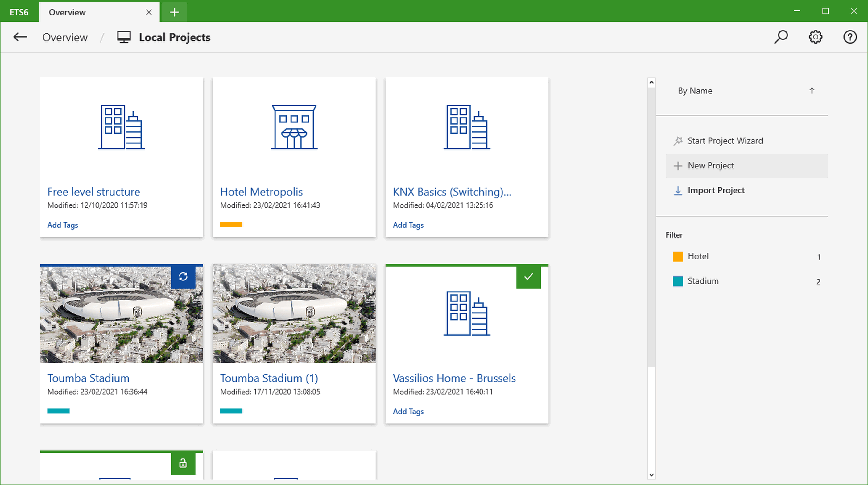Click the Local Projects breadcrumb title
The height and width of the screenshot is (485, 868).
175,37
